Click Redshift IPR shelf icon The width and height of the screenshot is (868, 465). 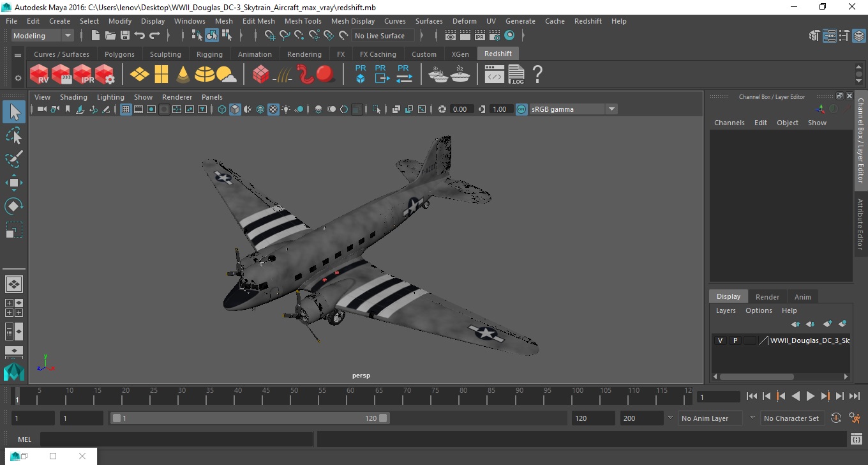(x=83, y=74)
